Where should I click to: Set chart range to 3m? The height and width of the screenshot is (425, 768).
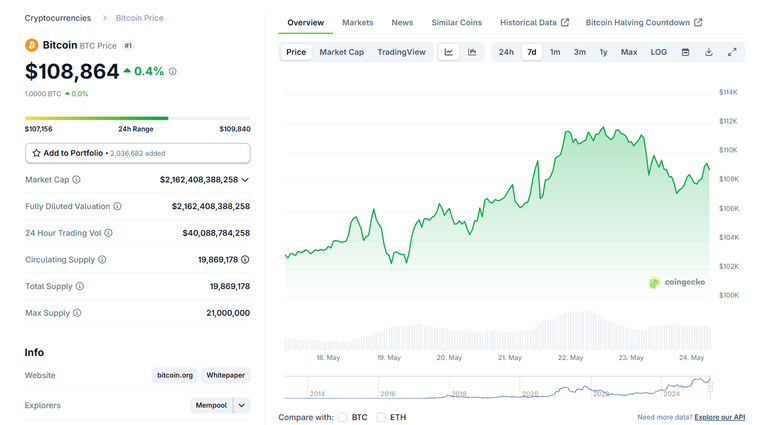579,52
